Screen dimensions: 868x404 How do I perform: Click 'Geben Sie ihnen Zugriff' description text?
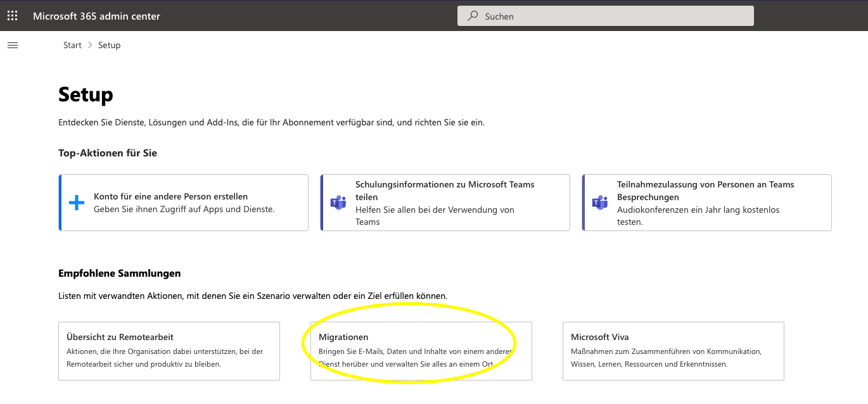click(x=184, y=209)
